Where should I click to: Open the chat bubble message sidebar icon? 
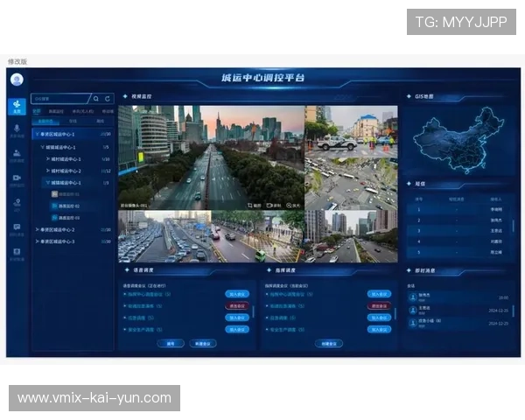click(17, 229)
